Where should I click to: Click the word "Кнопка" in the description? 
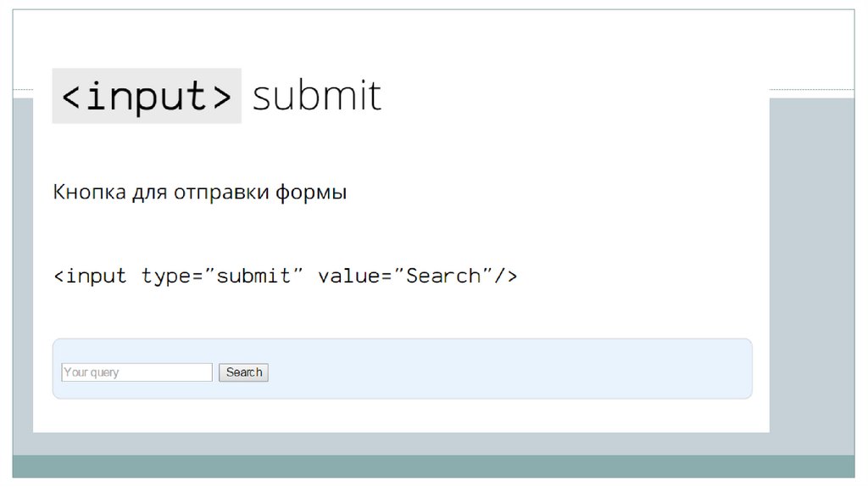[89, 193]
